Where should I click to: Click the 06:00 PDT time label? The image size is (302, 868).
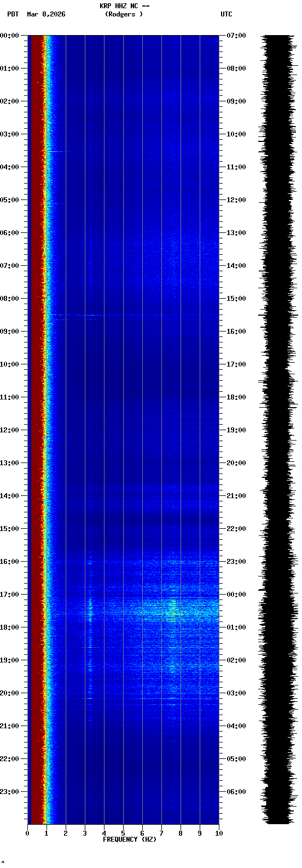coord(9,233)
